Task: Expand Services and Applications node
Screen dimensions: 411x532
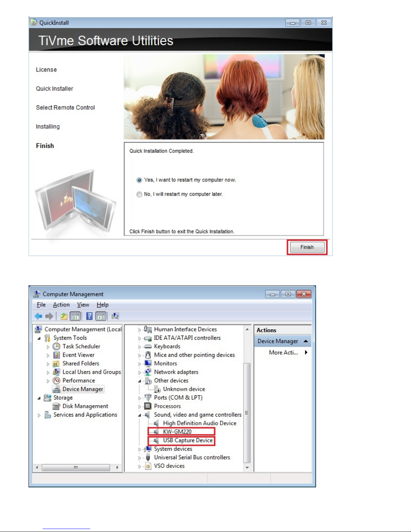Action: tap(39, 415)
